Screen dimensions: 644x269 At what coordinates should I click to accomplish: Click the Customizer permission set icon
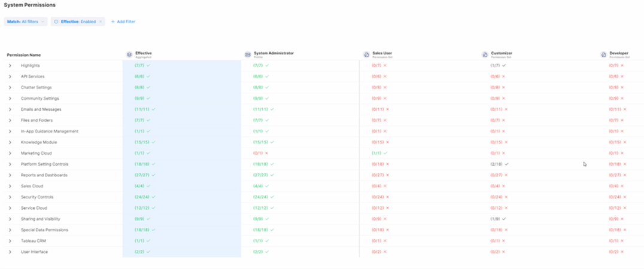tap(485, 54)
